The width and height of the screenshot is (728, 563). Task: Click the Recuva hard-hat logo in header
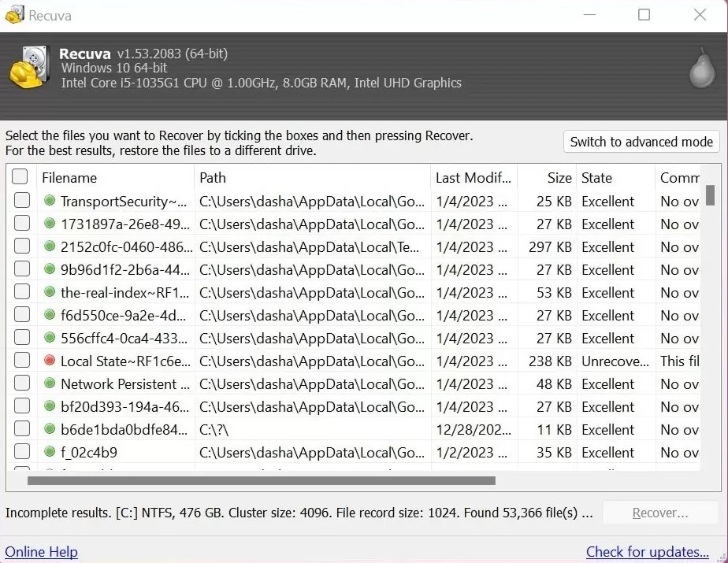click(29, 67)
